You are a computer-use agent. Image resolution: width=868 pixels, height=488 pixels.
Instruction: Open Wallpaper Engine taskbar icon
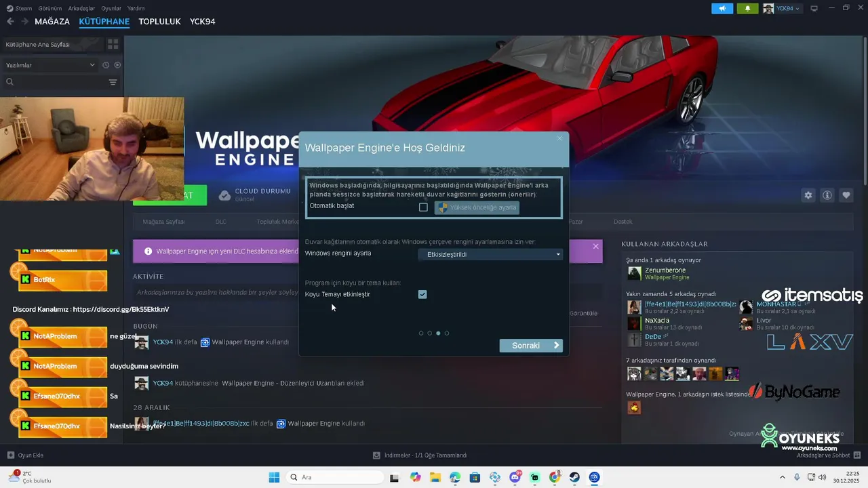click(x=595, y=477)
